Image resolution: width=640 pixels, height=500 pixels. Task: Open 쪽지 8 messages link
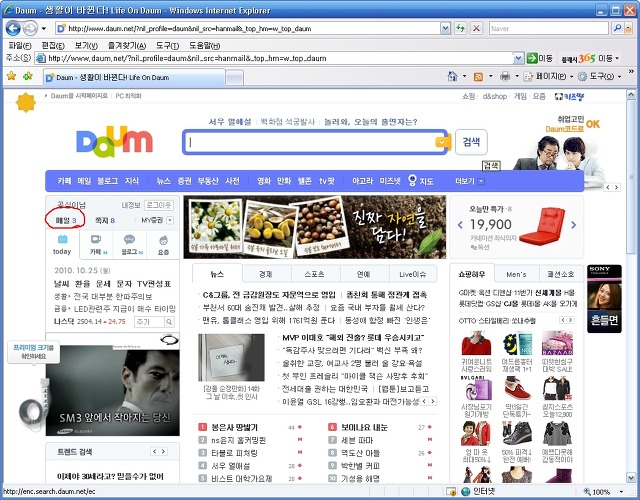pyautogui.click(x=105, y=220)
